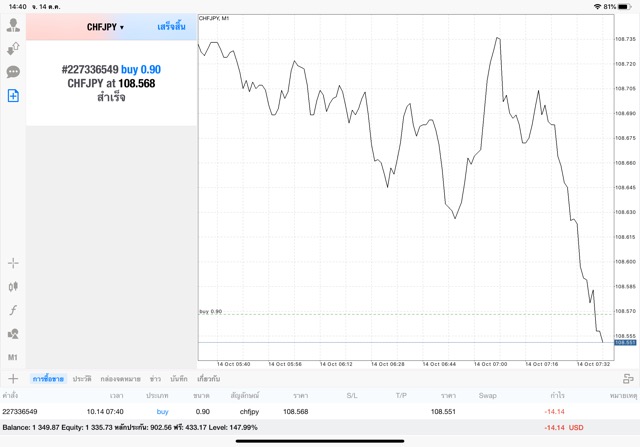The width and height of the screenshot is (640, 447).
Task: Select order number 227336549 in table
Action: 20,411
